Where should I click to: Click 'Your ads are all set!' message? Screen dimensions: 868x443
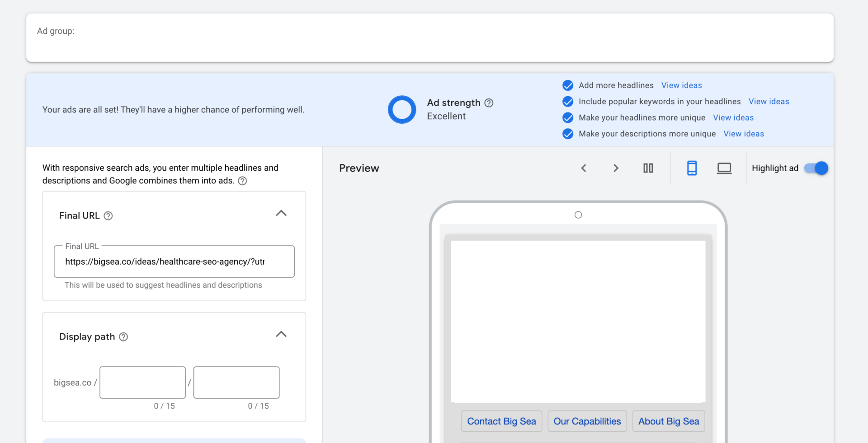click(x=173, y=110)
